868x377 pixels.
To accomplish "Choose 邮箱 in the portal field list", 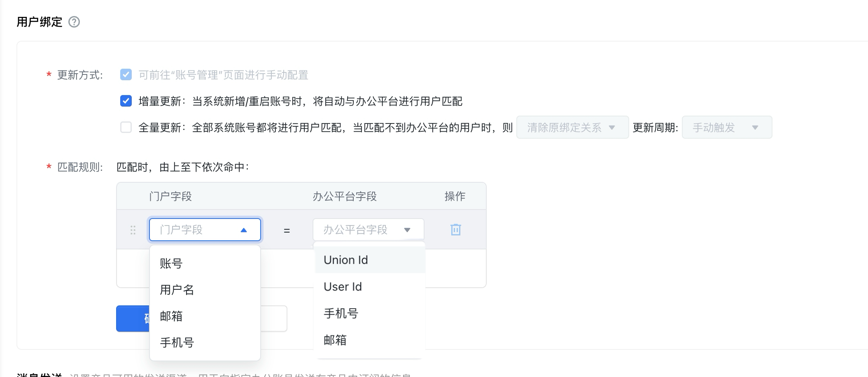I will (x=205, y=316).
